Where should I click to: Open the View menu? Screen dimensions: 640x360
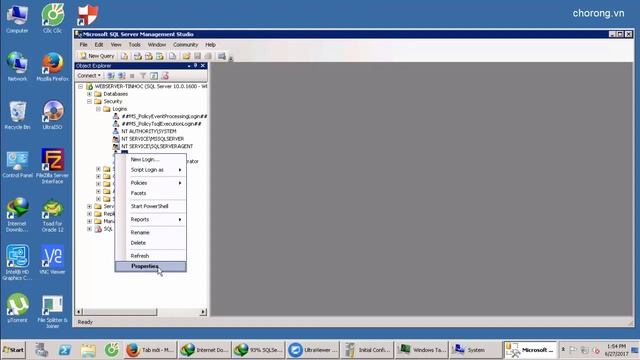116,44
